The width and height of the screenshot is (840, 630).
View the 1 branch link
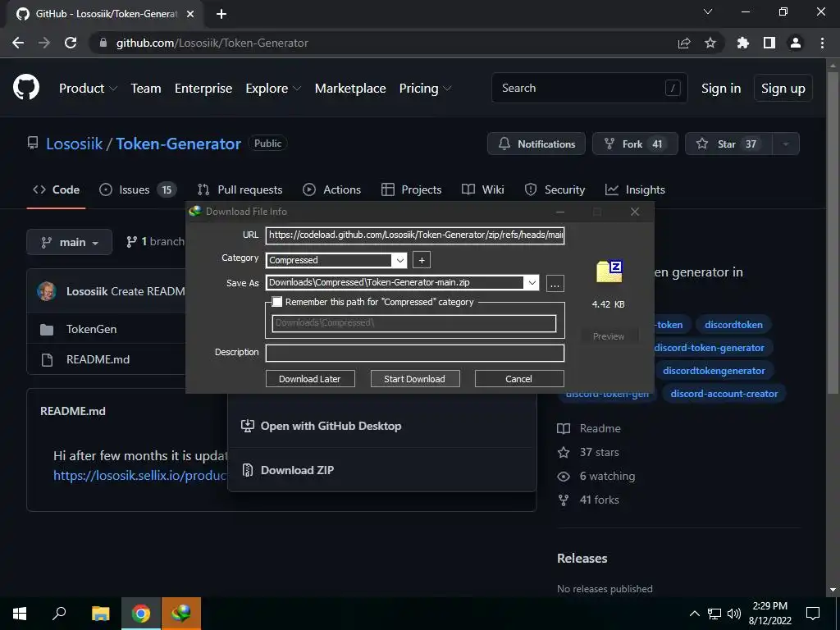click(x=155, y=242)
